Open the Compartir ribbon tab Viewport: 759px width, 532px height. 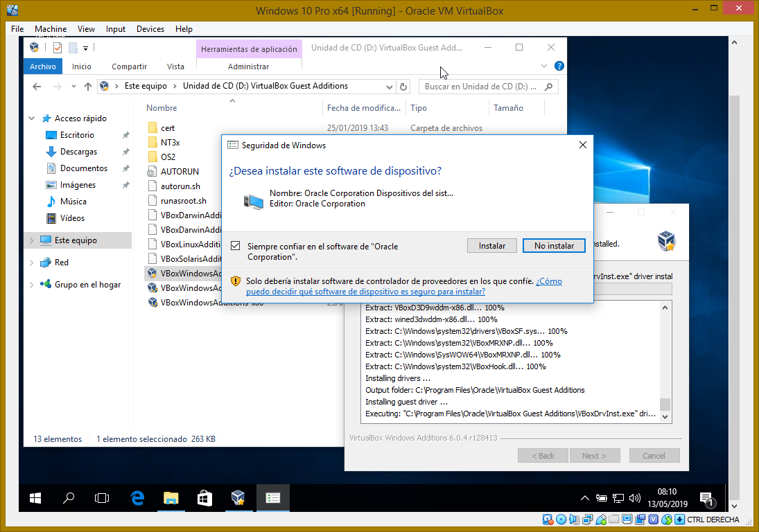pyautogui.click(x=129, y=66)
